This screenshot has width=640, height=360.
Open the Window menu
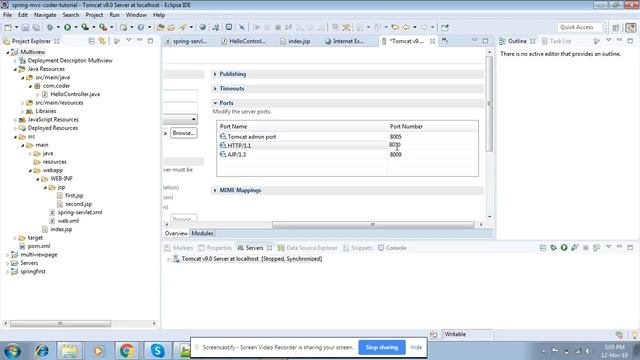coord(136,15)
